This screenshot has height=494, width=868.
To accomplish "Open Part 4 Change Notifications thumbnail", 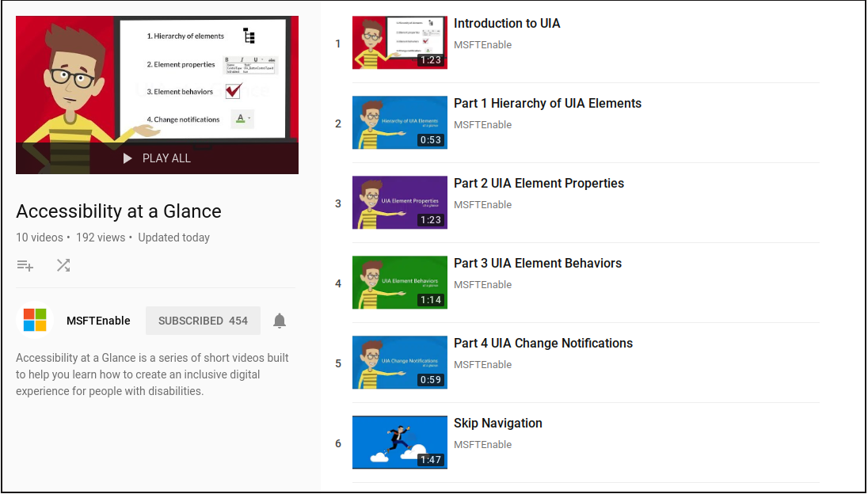I will point(399,363).
